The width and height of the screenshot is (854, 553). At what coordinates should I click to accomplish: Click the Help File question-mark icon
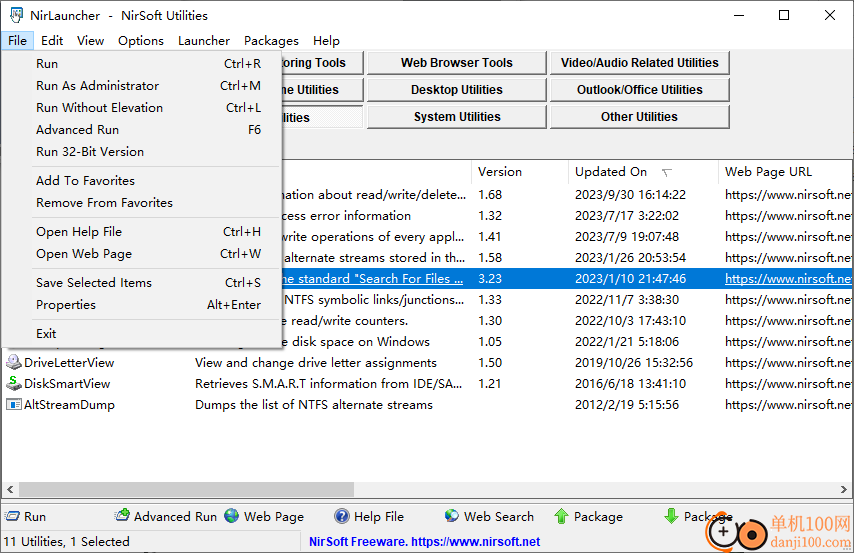click(x=341, y=516)
